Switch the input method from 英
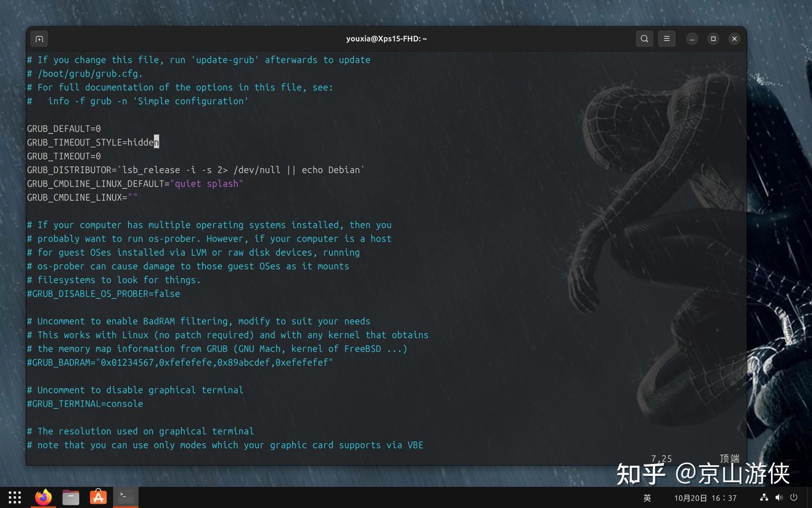The width and height of the screenshot is (812, 508). click(x=647, y=498)
